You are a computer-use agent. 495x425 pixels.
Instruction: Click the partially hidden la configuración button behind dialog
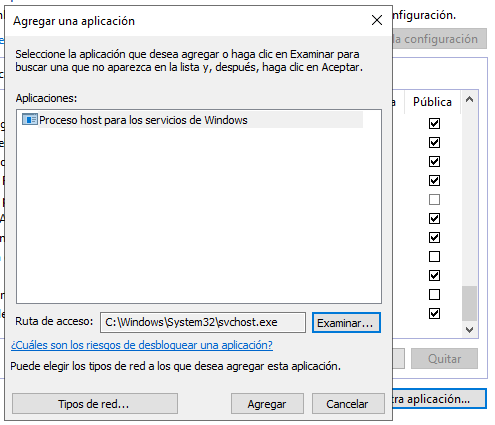click(440, 39)
